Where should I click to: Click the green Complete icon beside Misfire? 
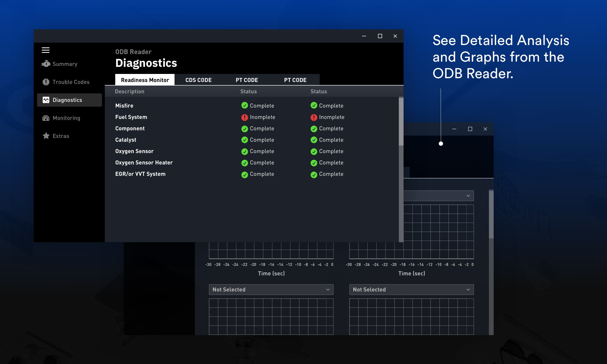pyautogui.click(x=244, y=105)
